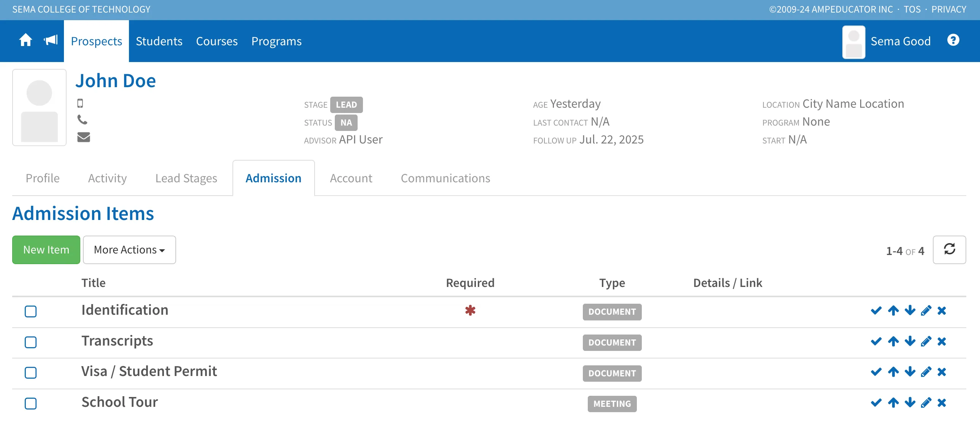Open the Communications tab

coord(445,178)
